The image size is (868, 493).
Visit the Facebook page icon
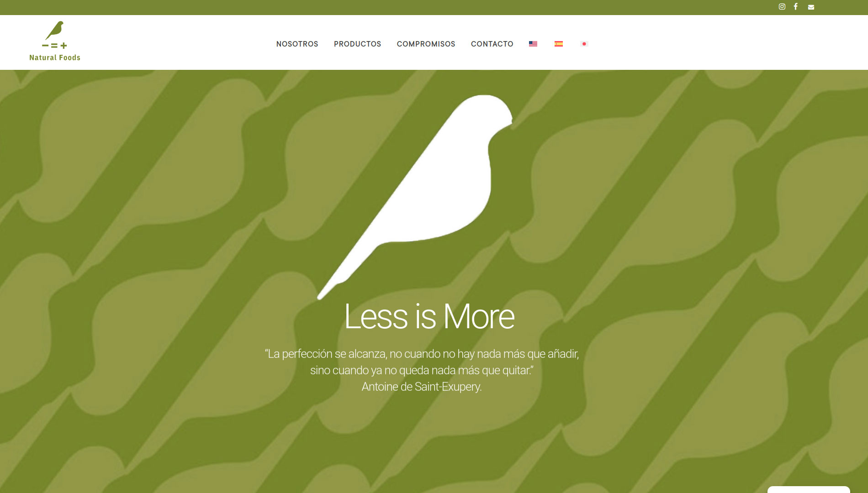click(x=796, y=7)
